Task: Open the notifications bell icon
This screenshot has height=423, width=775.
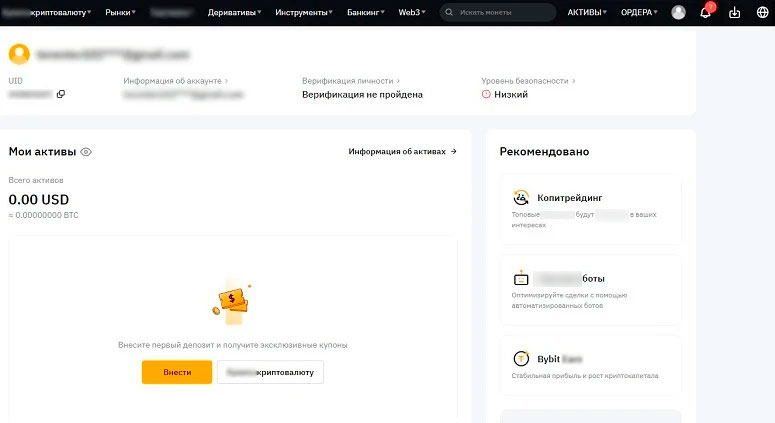Action: 705,13
